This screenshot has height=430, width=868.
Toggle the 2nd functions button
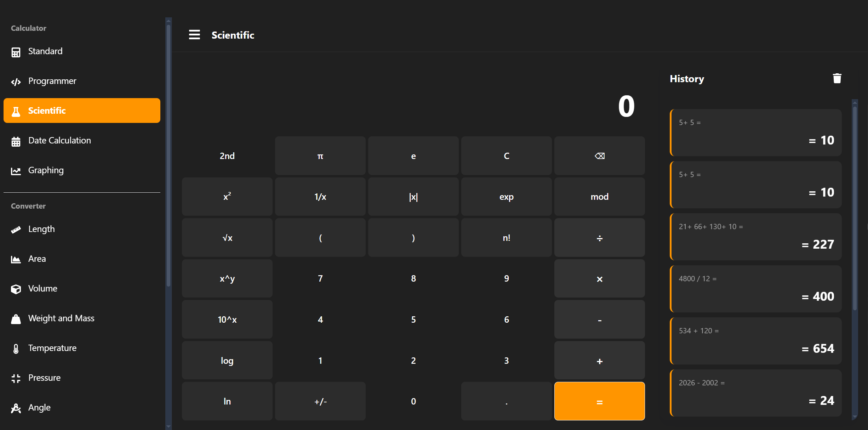pyautogui.click(x=227, y=155)
